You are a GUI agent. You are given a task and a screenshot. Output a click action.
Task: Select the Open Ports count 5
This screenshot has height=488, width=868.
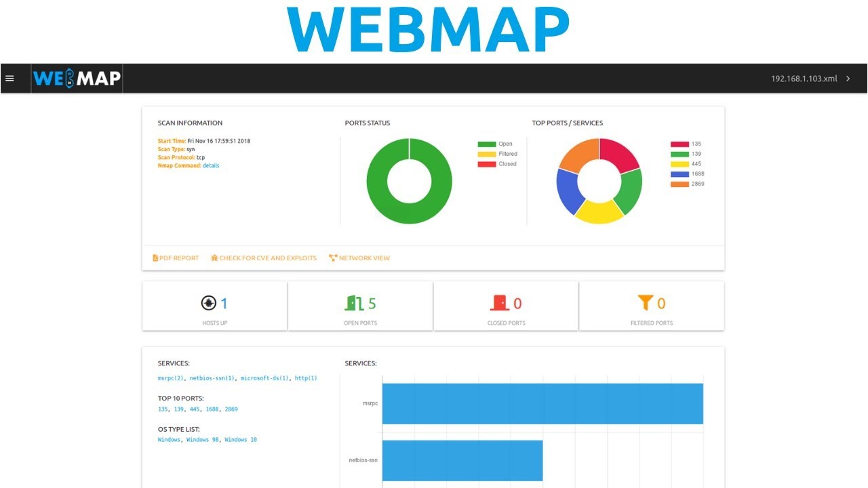tap(372, 304)
